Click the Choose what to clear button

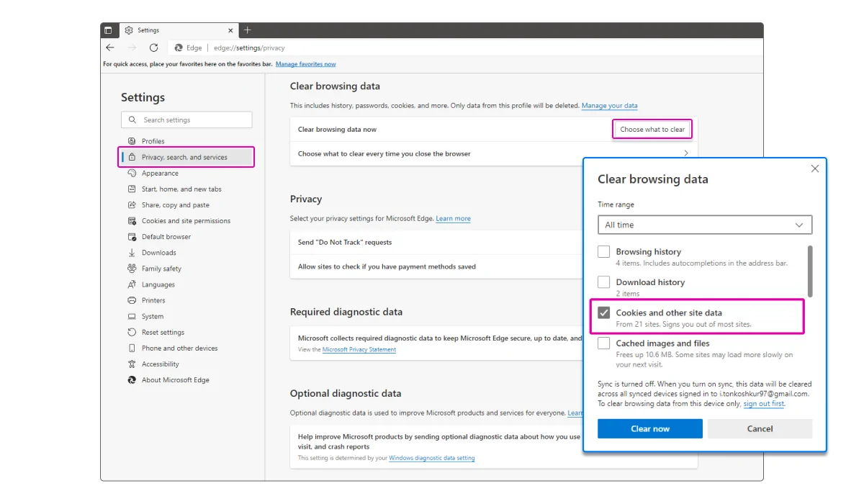(x=652, y=130)
